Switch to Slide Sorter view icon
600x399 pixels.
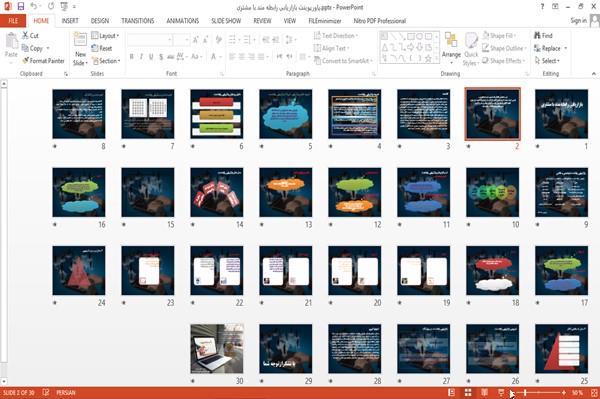(468, 392)
